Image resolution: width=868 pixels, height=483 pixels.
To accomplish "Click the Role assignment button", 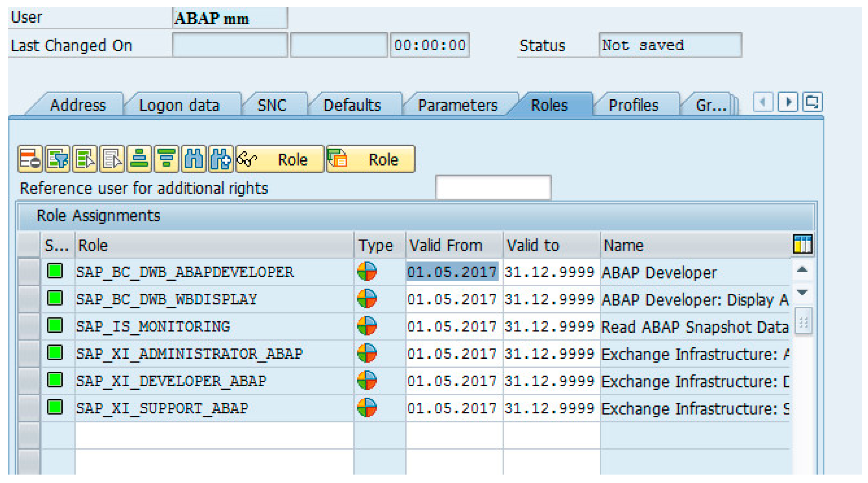I will [x=371, y=159].
